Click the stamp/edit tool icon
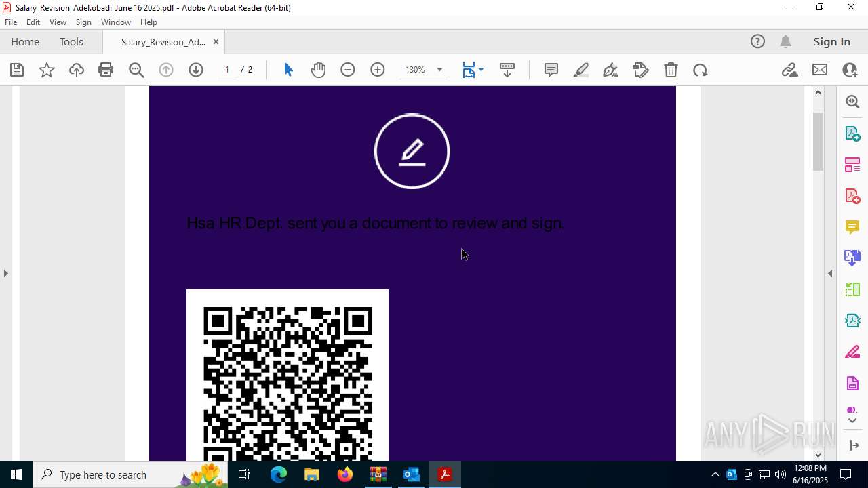The height and width of the screenshot is (488, 868). (x=640, y=70)
